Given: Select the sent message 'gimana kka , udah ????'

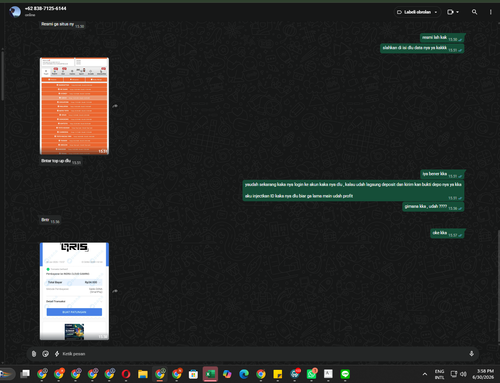Looking at the screenshot, I should (x=433, y=207).
